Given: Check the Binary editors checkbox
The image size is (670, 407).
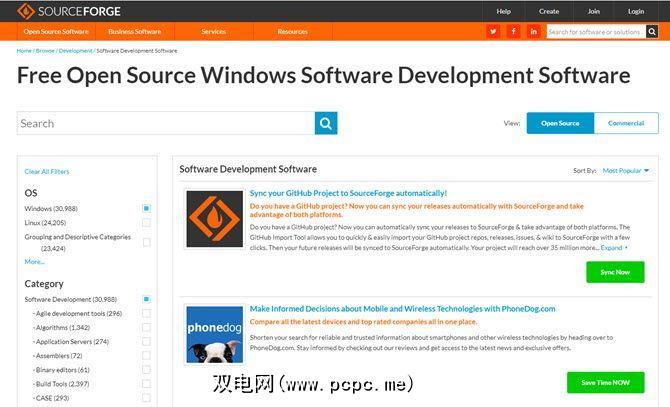Looking at the screenshot, I should (x=146, y=369).
